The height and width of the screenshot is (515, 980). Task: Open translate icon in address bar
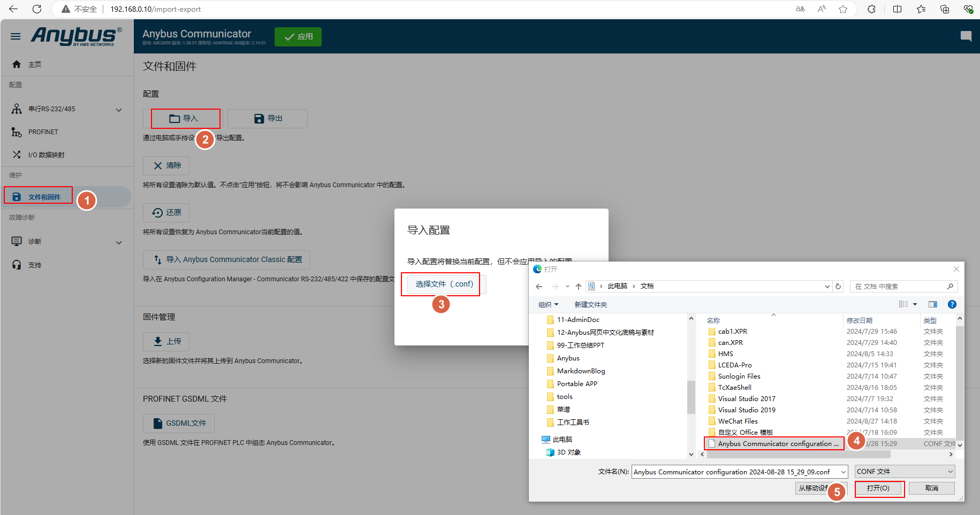(x=800, y=9)
